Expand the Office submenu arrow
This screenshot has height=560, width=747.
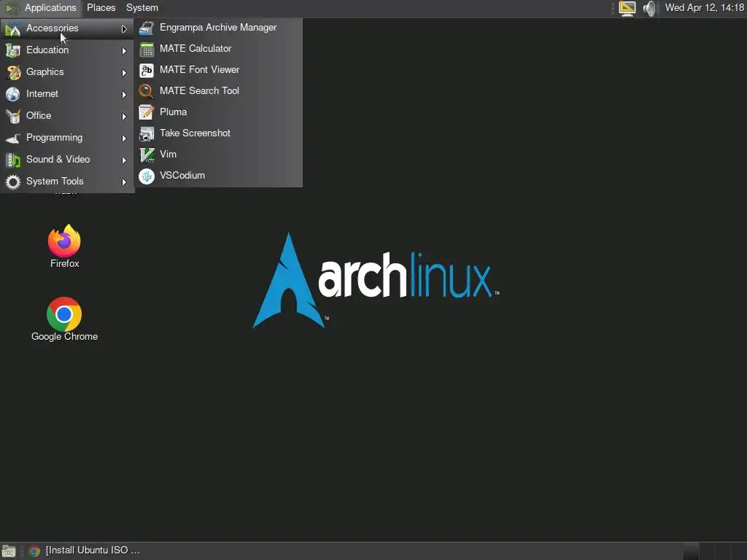[124, 117]
